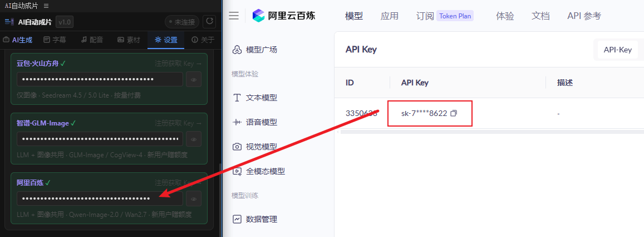644x237 pixels.
Task: Click the 文本模型 T icon
Action: [x=237, y=98]
